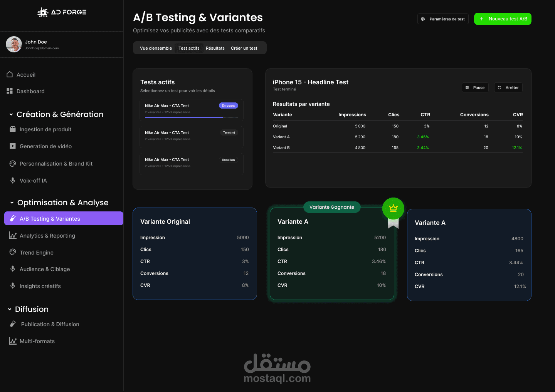Click the Publication & Diffusion pencil icon
The image size is (555, 392).
coord(13,324)
